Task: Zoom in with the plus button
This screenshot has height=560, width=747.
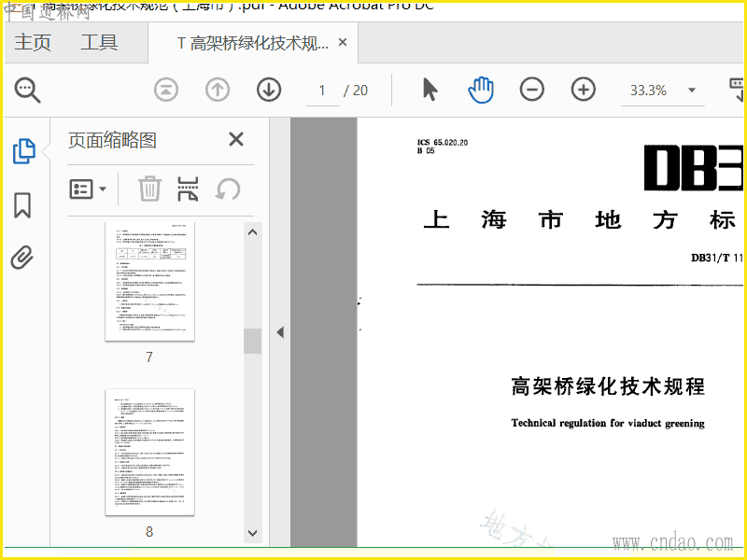Action: point(583,90)
